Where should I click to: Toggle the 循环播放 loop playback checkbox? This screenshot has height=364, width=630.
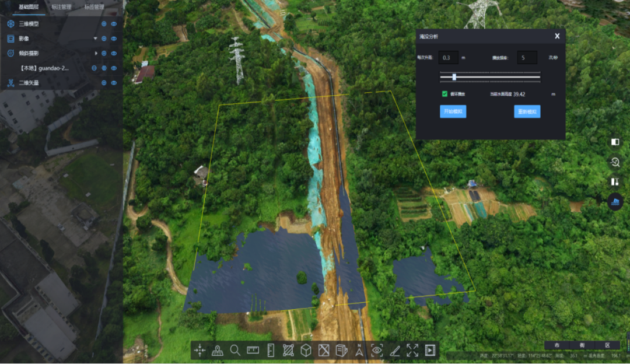(444, 94)
